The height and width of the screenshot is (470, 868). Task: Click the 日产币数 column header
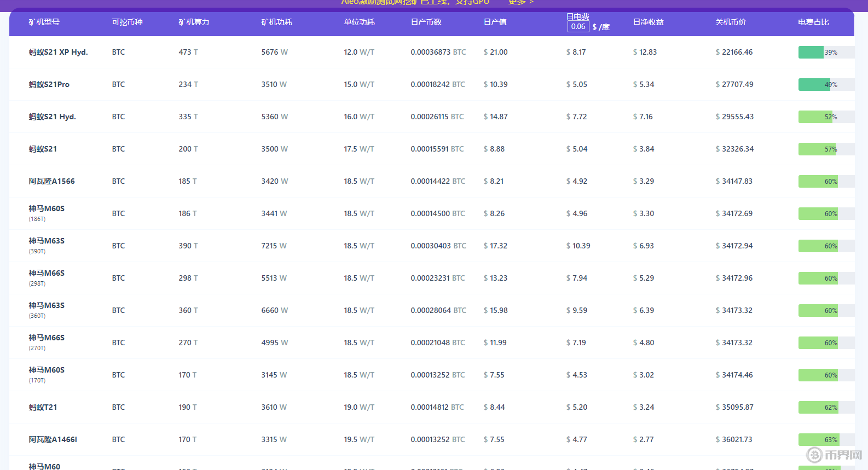coord(426,22)
